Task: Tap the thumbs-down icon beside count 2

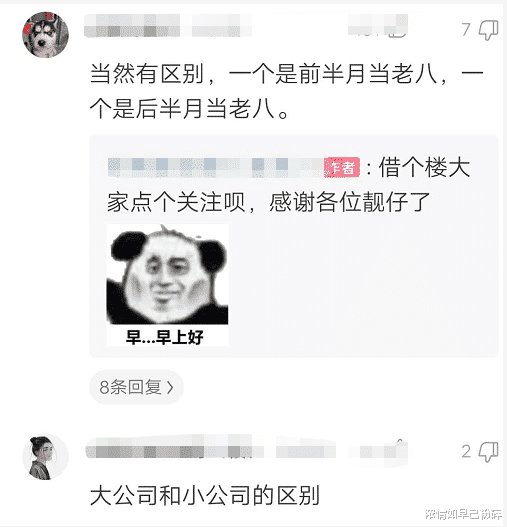Action: point(489,451)
